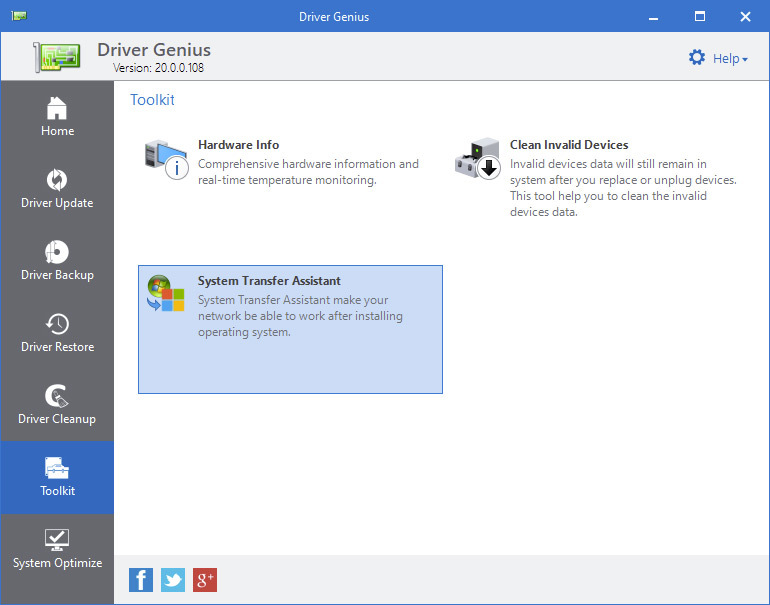Switch to the System Optimize label
This screenshot has width=770, height=605.
(57, 563)
